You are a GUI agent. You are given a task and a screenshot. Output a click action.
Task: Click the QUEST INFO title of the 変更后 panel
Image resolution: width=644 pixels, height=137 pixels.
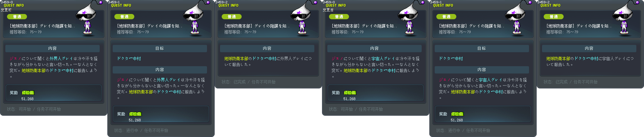click(336, 6)
